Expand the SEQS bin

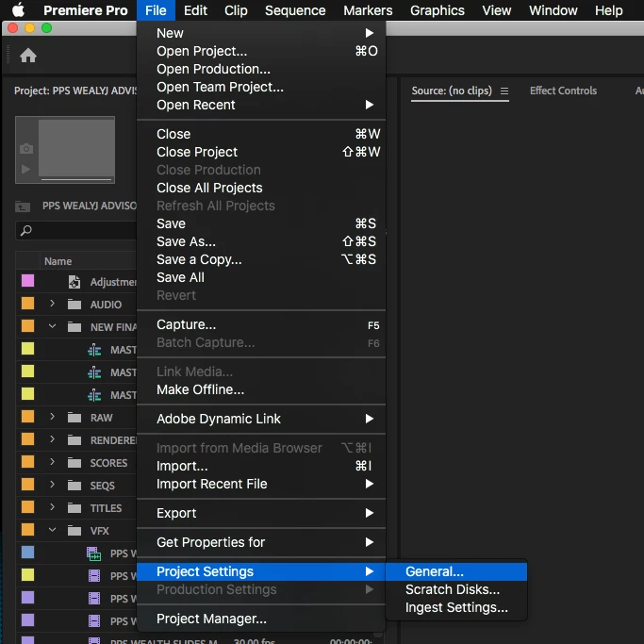pos(52,485)
